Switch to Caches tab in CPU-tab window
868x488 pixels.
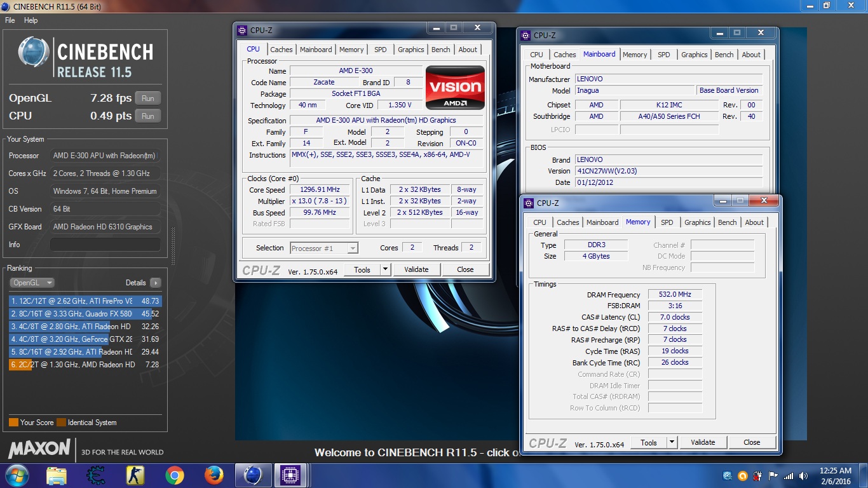tap(281, 50)
